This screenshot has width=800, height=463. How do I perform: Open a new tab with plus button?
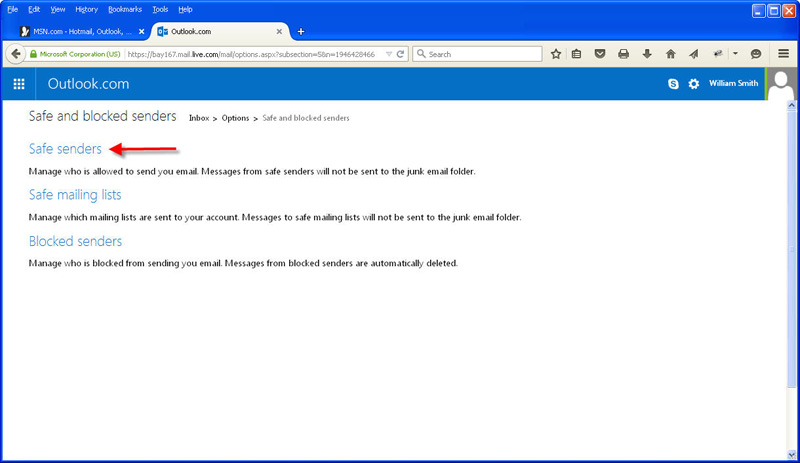(301, 32)
